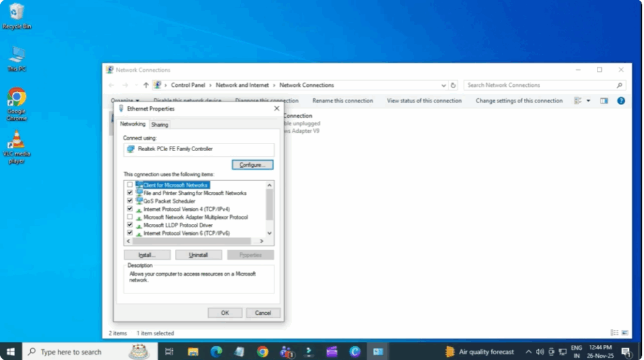Confirm with the OK button
Viewport: 644px width, 360px height.
pos(225,313)
